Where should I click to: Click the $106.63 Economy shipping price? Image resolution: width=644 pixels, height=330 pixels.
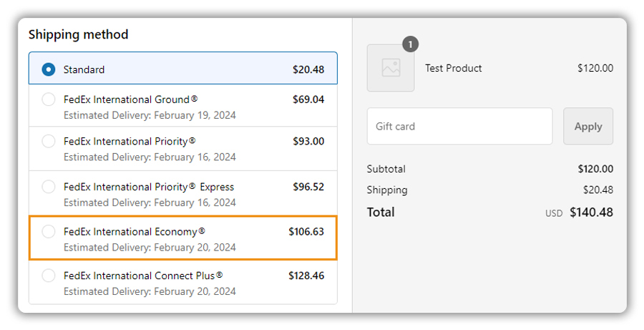tap(306, 231)
